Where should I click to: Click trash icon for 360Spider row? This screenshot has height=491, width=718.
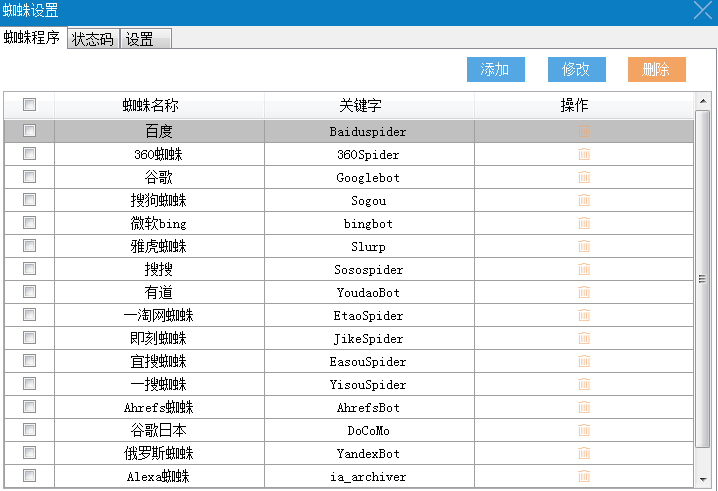point(584,154)
